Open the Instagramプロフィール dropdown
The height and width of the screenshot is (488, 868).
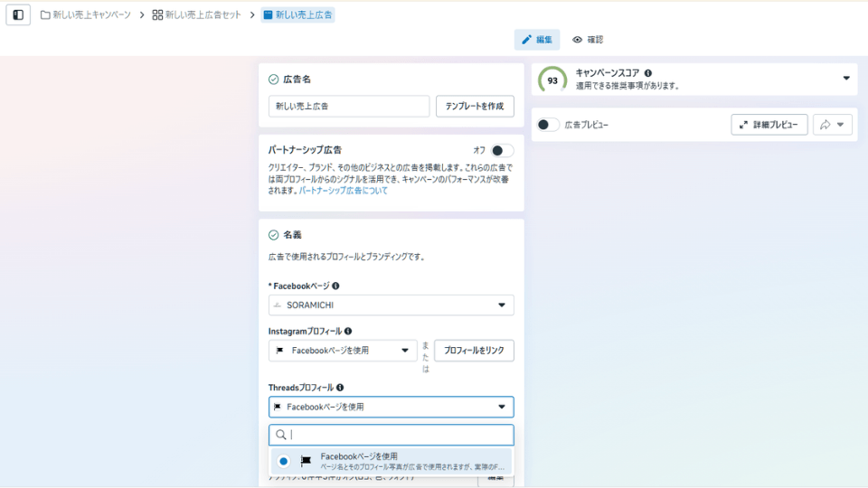point(343,351)
